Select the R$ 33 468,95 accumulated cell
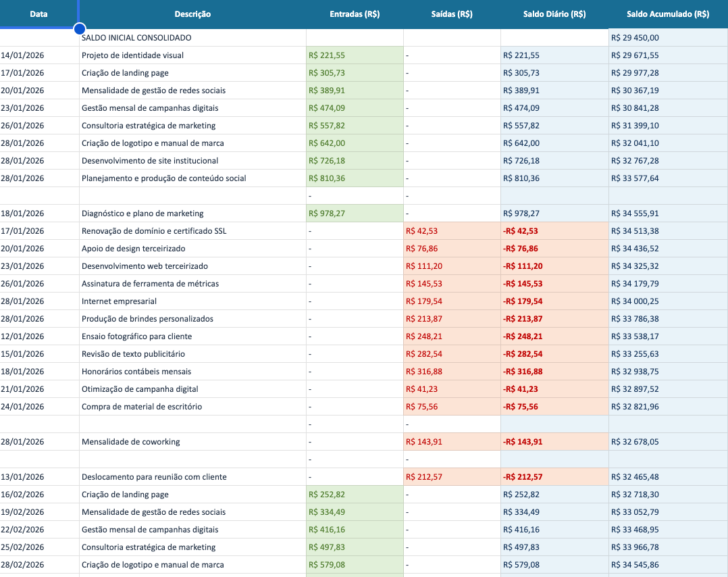 [668, 530]
